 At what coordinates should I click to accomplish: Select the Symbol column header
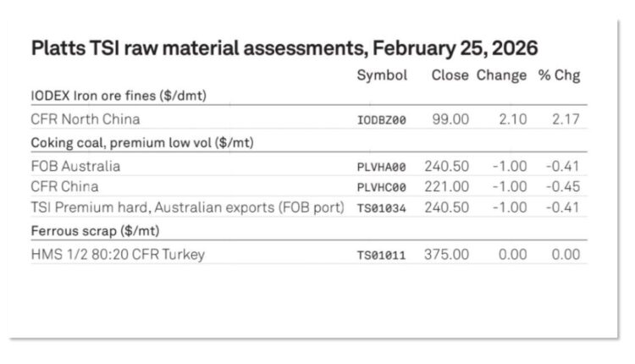click(x=382, y=75)
